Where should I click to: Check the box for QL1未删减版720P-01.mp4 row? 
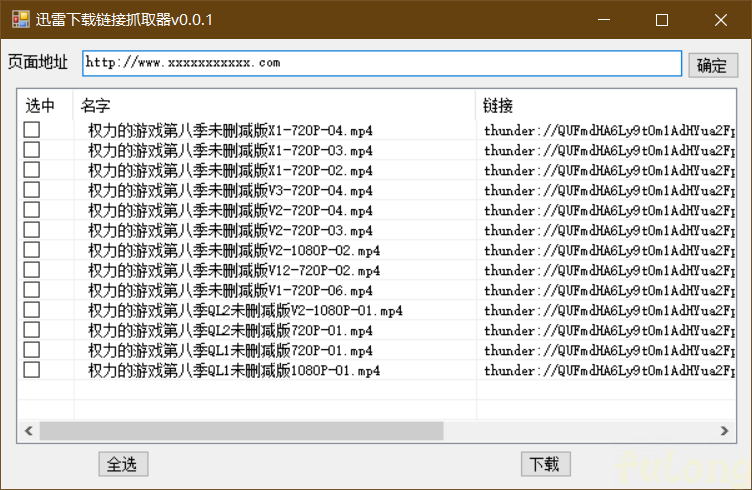32,350
